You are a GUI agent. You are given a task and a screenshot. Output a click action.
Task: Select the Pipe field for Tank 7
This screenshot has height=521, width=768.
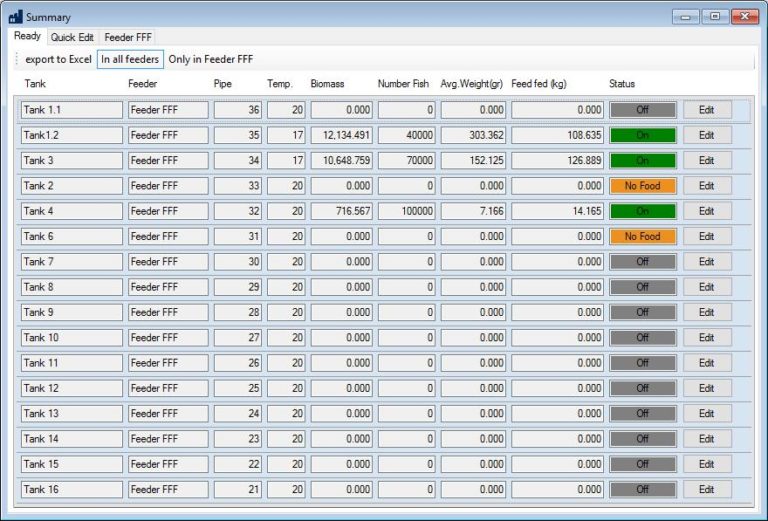click(238, 262)
